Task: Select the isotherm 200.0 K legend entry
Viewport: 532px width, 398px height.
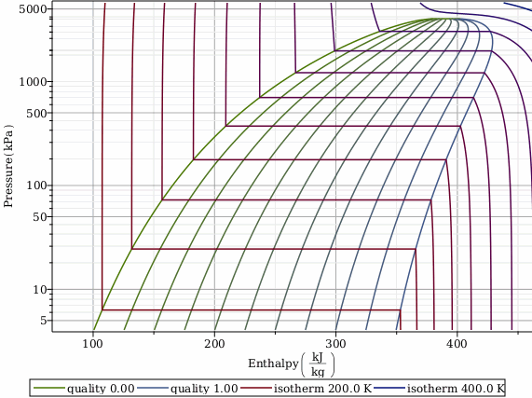Action: (307, 388)
